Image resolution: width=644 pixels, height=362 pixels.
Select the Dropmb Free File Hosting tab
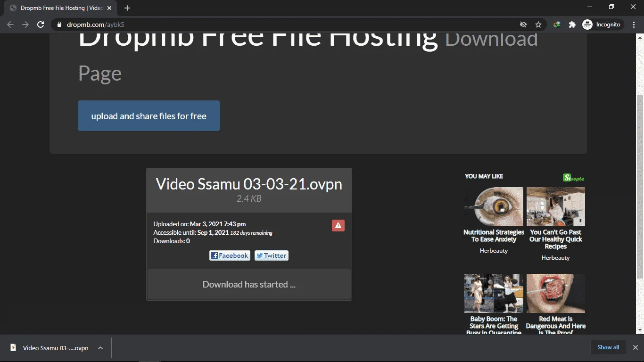click(x=61, y=8)
